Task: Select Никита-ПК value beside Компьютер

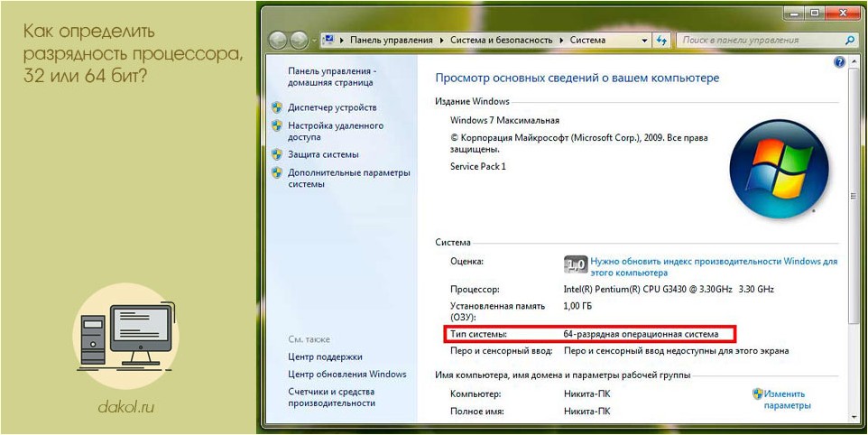Action: (x=587, y=394)
